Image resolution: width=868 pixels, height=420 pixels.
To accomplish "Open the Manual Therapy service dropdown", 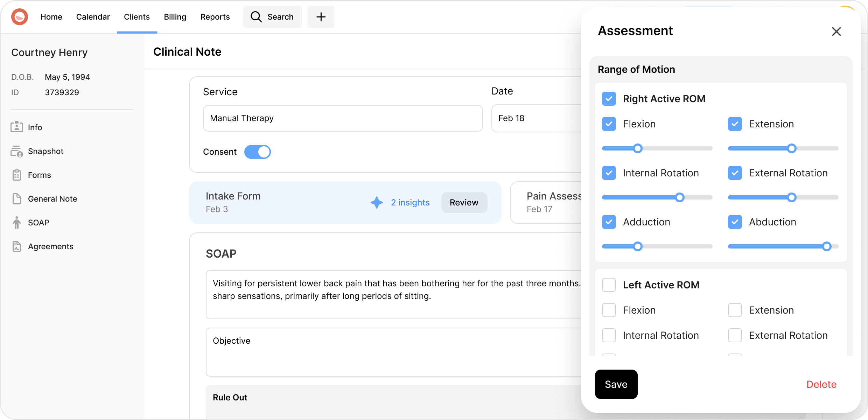I will point(342,118).
